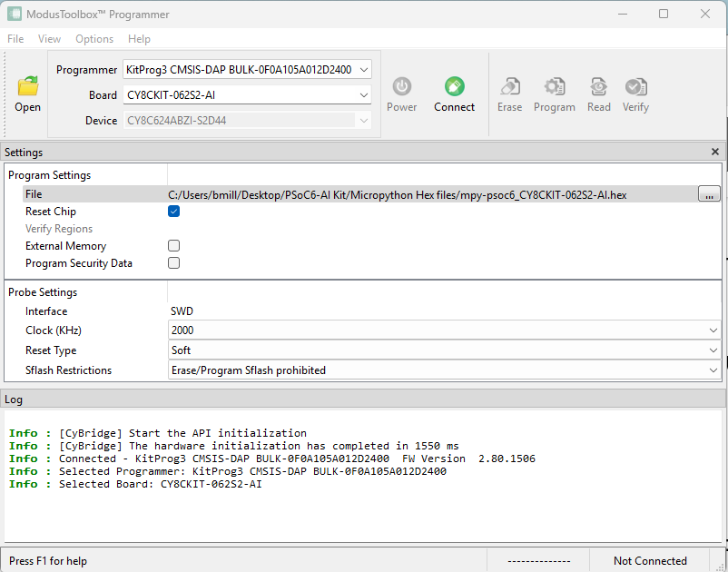This screenshot has height=572, width=728.
Task: Click the Program chip icon
Action: coord(555,86)
